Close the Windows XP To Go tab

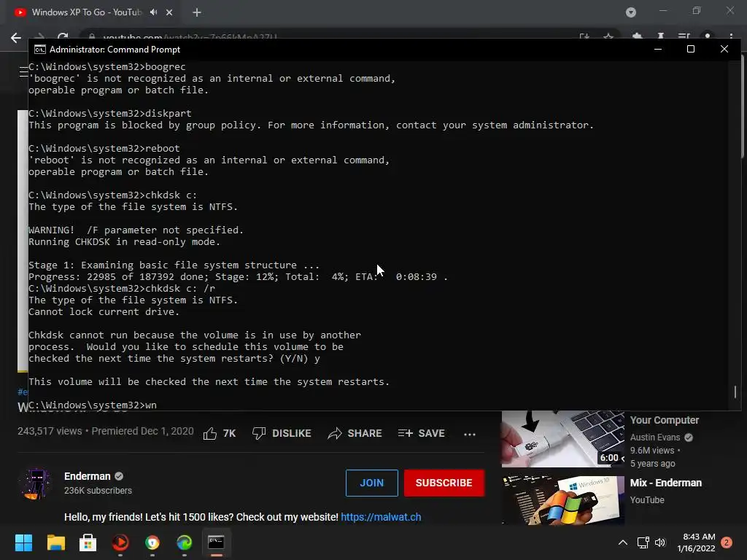pos(169,13)
